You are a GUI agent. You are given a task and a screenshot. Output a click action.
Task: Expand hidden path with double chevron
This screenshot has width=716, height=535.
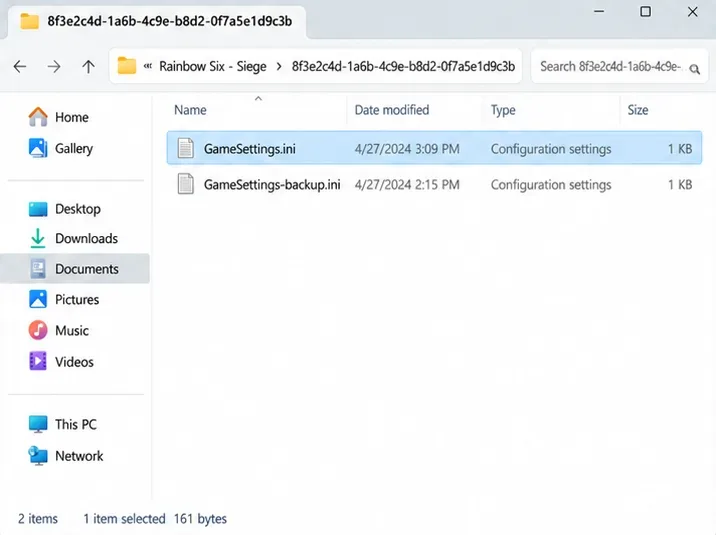point(147,66)
